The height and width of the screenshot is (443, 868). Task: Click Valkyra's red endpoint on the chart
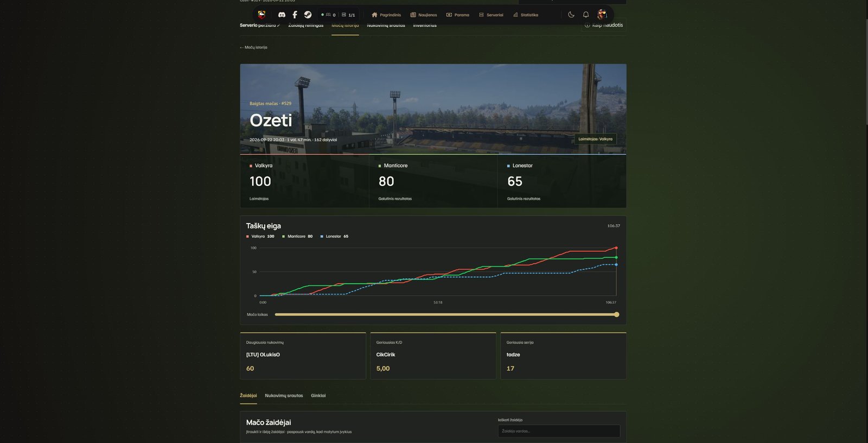point(616,248)
